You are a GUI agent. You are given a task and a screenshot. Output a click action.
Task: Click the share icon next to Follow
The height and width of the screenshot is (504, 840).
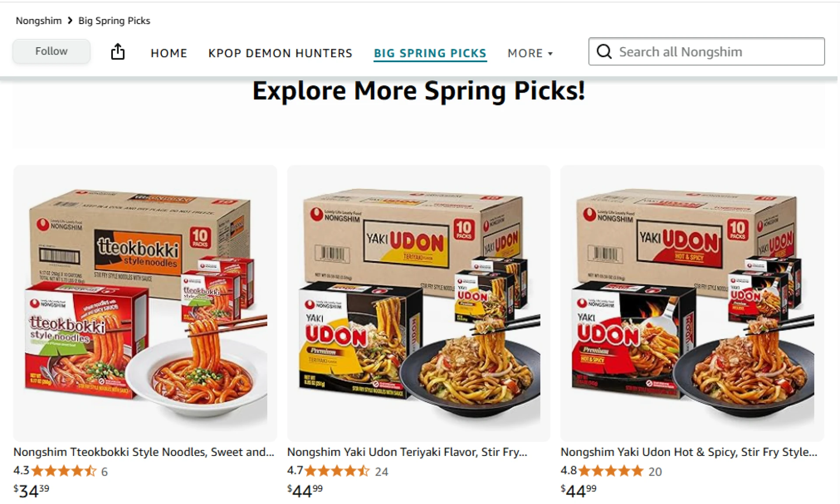[x=117, y=51]
